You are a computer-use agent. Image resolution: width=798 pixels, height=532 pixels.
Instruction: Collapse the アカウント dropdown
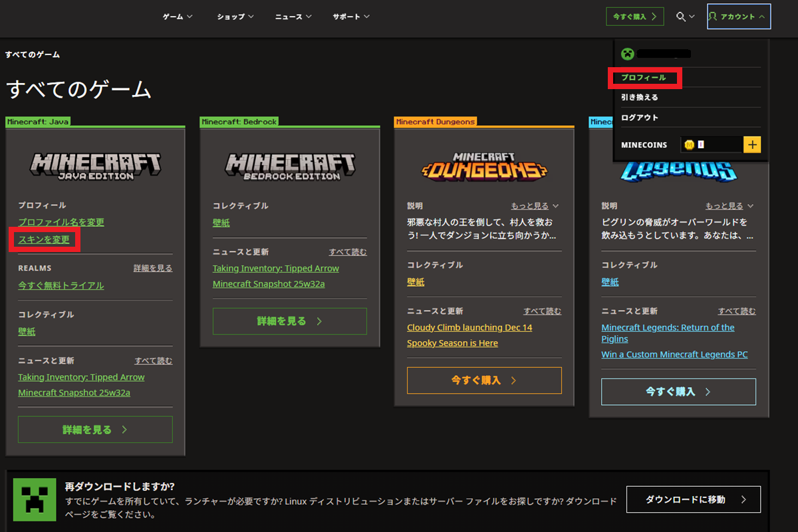coord(739,17)
